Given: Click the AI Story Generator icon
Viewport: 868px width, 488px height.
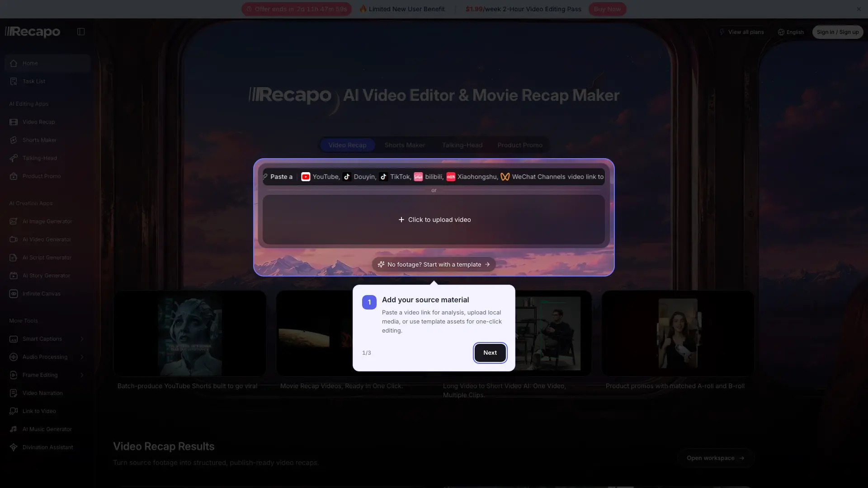Looking at the screenshot, I should [x=14, y=276].
